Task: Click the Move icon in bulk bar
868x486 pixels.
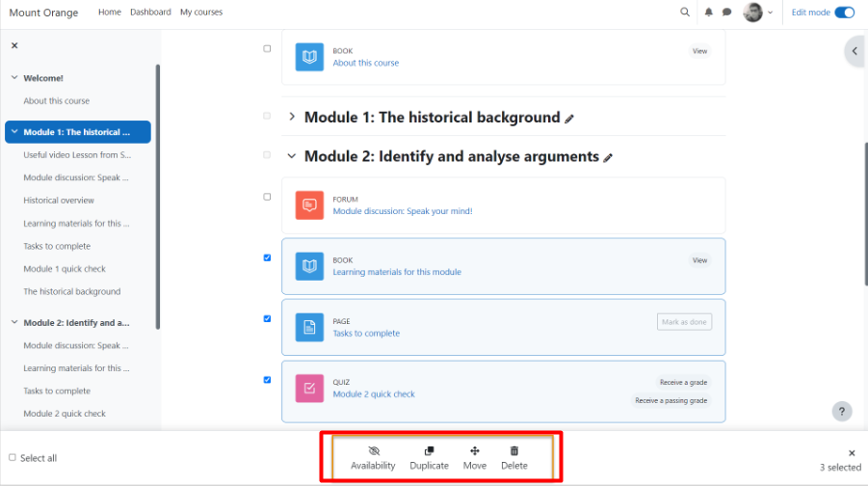Action: [x=474, y=451]
